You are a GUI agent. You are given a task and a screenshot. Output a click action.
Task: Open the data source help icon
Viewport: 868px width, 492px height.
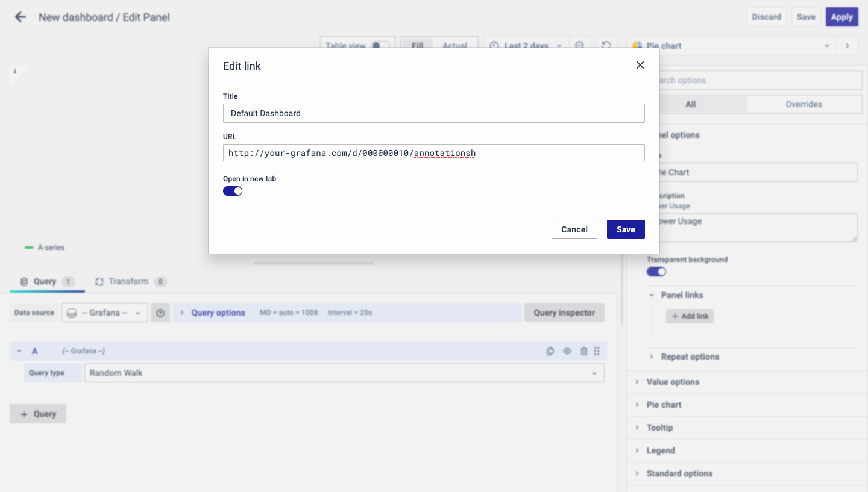click(x=160, y=313)
